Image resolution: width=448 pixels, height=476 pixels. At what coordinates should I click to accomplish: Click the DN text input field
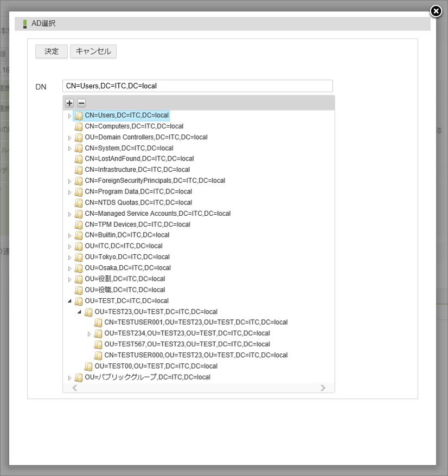click(x=197, y=86)
